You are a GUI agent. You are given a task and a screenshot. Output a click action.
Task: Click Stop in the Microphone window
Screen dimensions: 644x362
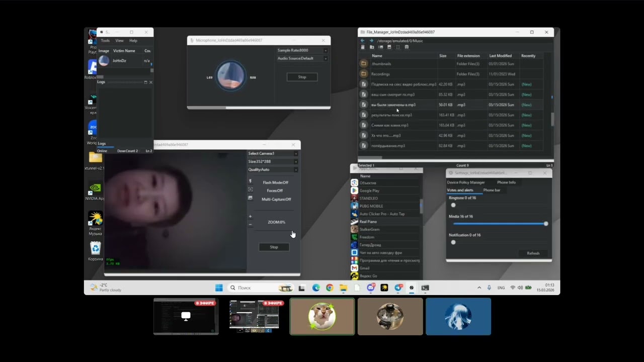[302, 77]
